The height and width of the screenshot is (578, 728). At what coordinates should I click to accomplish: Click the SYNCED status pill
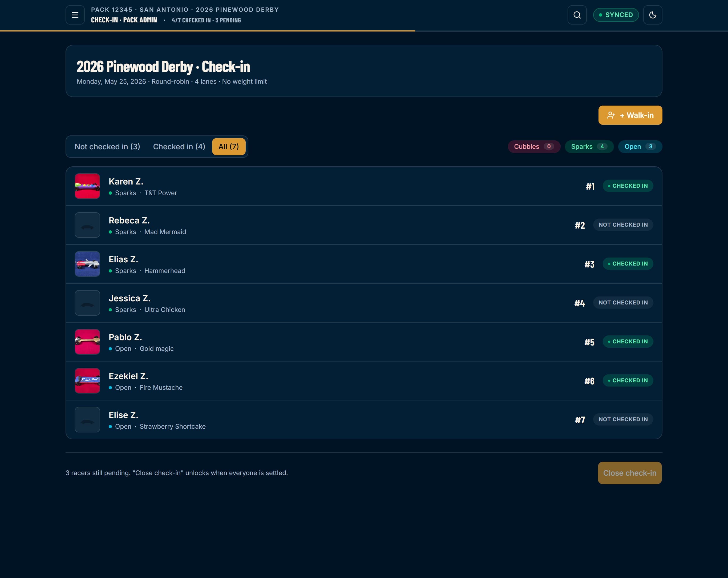616,15
